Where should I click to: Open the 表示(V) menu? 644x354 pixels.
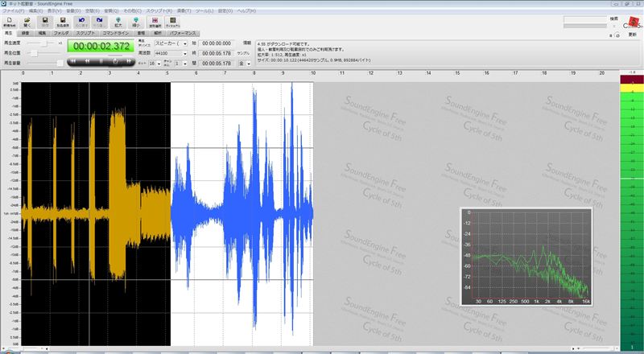pos(54,11)
